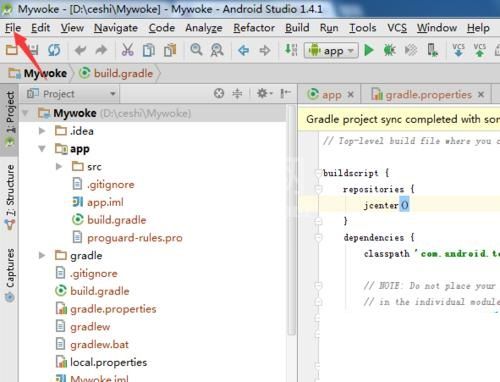Open the Edit menu
This screenshot has height=382, width=500.
[40, 28]
